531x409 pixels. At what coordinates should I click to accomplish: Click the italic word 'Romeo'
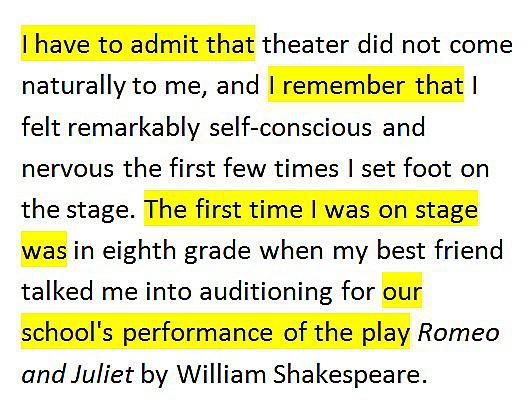click(459, 332)
